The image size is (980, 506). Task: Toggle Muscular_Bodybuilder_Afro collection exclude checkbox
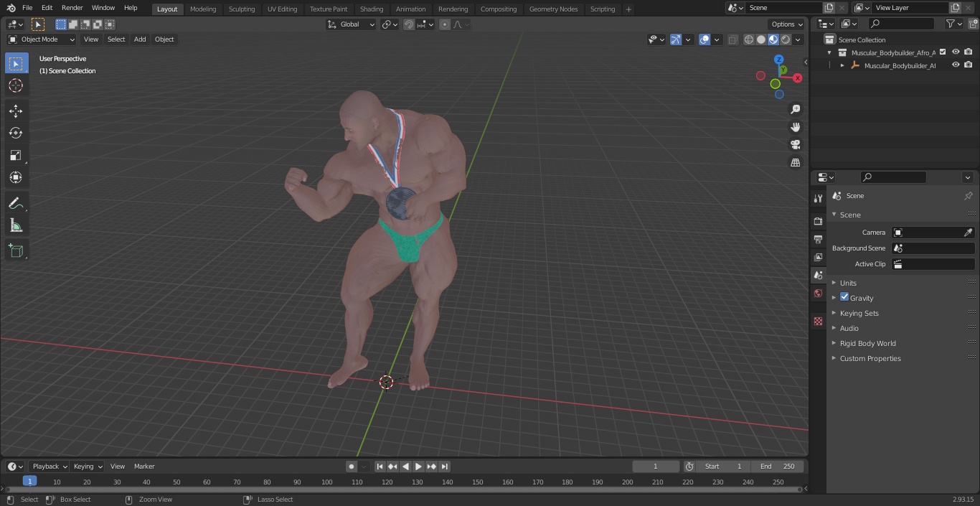pyautogui.click(x=943, y=52)
